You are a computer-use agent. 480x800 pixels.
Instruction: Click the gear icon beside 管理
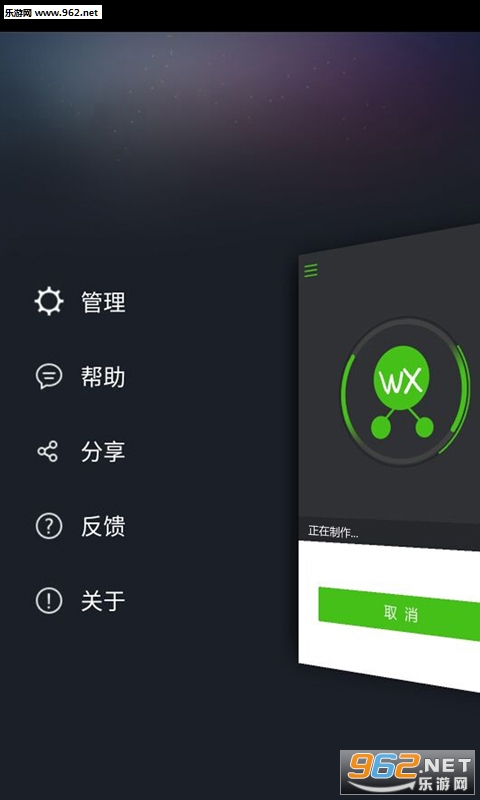(x=49, y=302)
